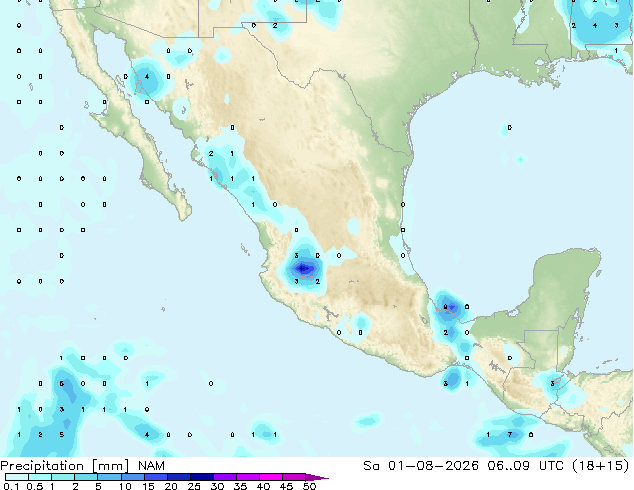The height and width of the screenshot is (490, 634).
Task: Pick the 40–45 mm bright magenta legend swatch
Action: tap(271, 477)
